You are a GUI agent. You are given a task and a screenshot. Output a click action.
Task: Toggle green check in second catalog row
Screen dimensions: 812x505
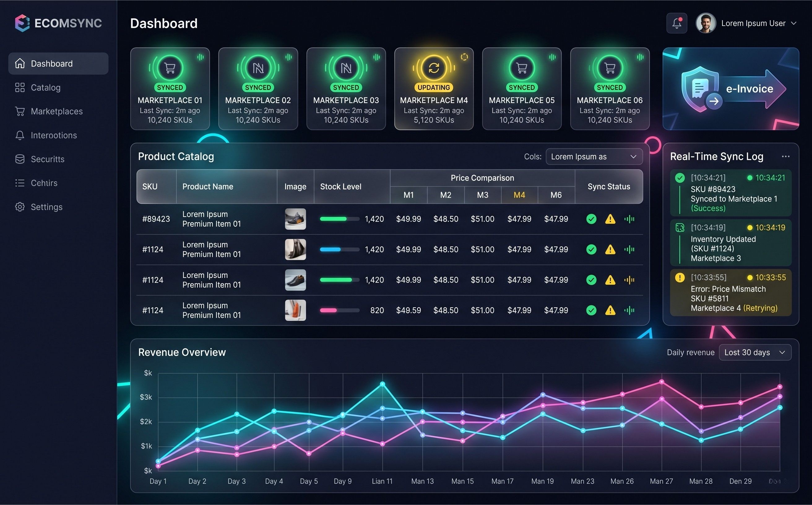[x=591, y=249]
